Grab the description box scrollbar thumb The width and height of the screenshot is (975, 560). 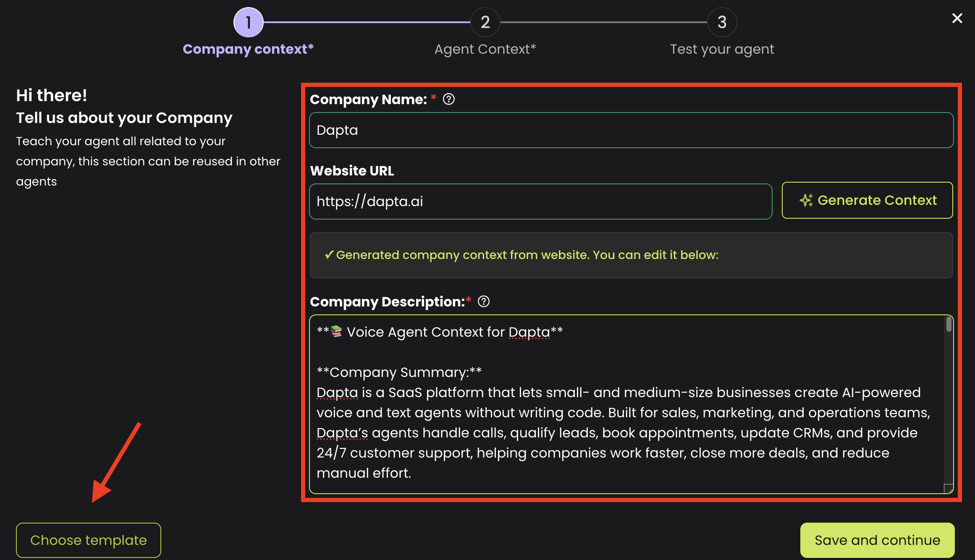949,324
